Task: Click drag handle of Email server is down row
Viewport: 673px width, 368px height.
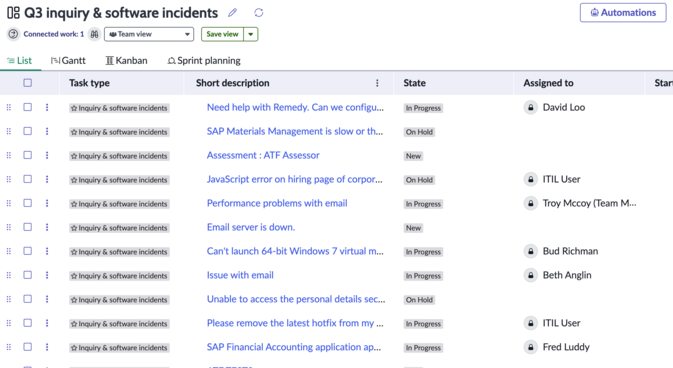Action: 9,227
